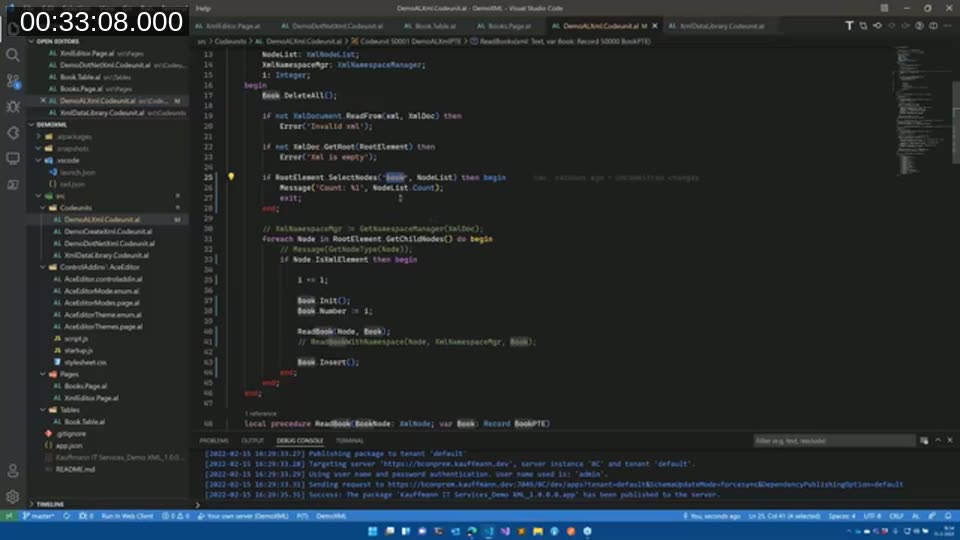Click the large T icon in editor toolbar
The width and height of the screenshot is (960, 540).
coord(849,26)
